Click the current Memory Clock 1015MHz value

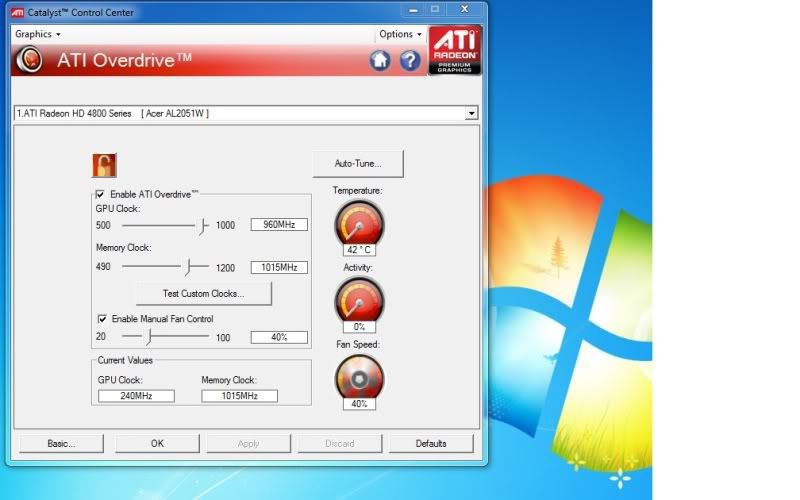(239, 396)
